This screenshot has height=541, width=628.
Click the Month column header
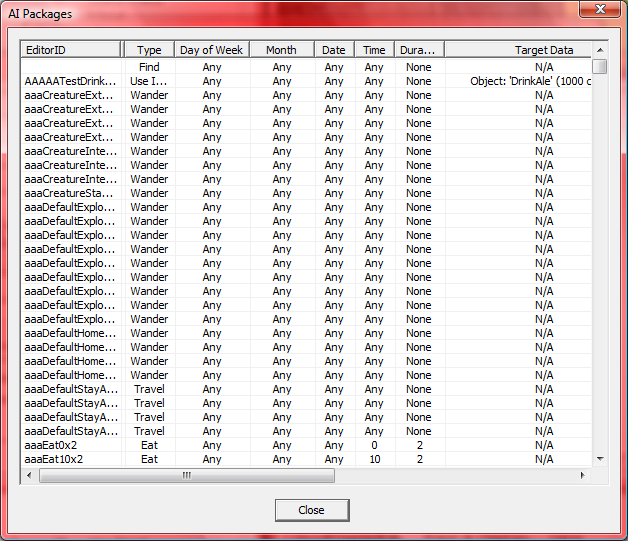tap(281, 50)
